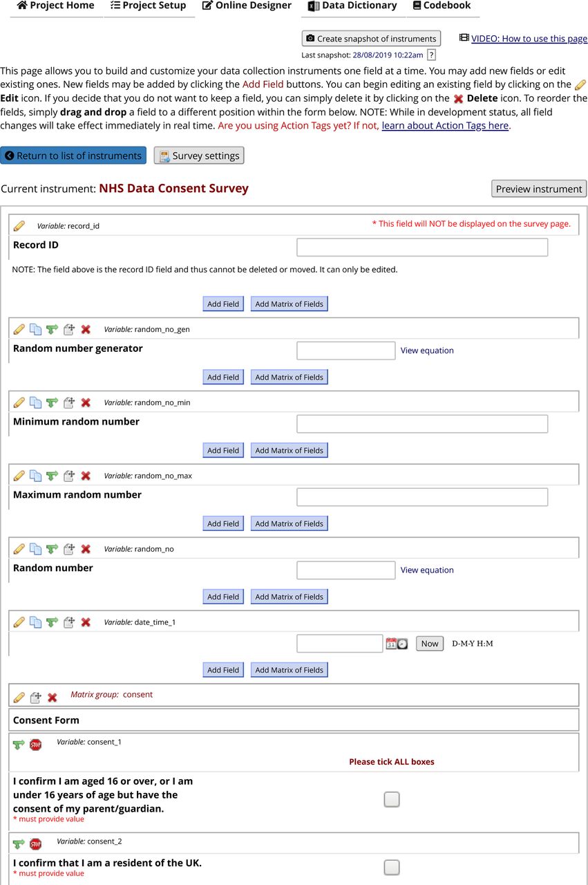Add Matrix of Fields below Minimum random number
This screenshot has height=885, width=588.
(x=289, y=450)
